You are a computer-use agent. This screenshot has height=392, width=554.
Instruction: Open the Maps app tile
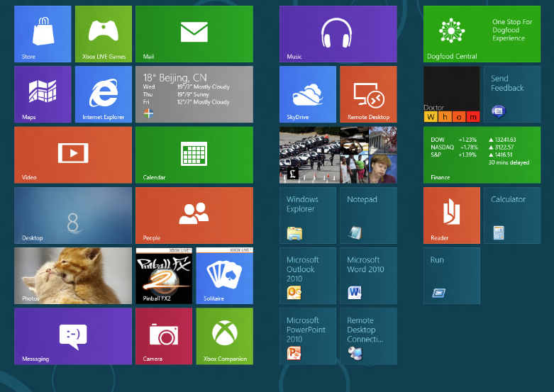tap(43, 94)
